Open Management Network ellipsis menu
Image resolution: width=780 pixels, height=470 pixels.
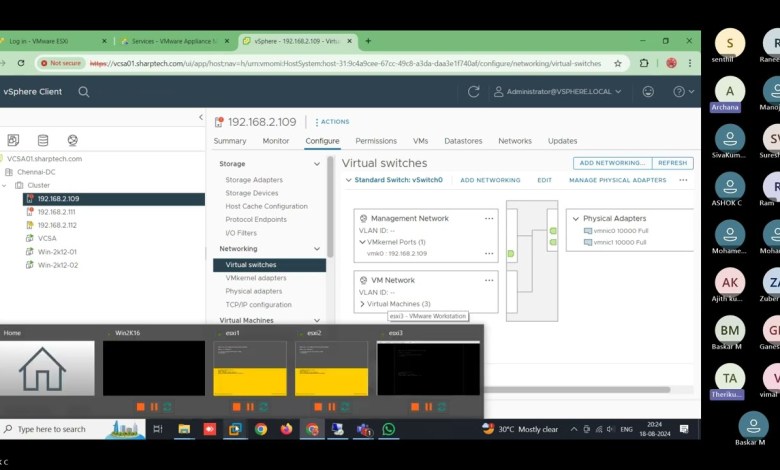coord(489,218)
